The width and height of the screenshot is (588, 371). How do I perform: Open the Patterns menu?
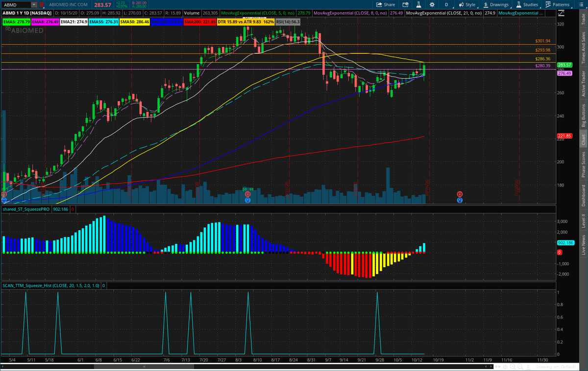[559, 4]
